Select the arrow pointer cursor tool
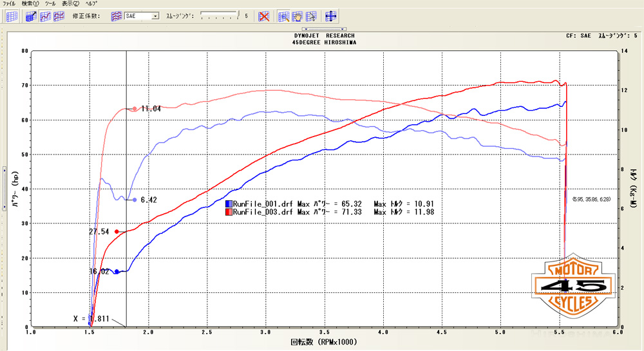 pos(312,16)
